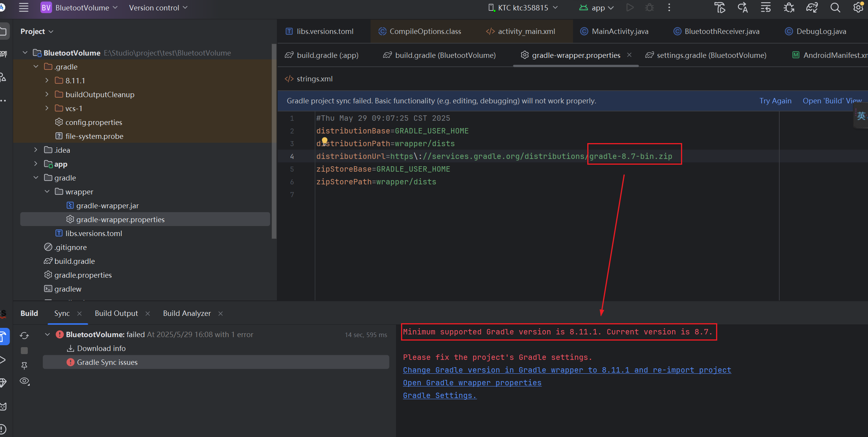The width and height of the screenshot is (868, 437).
Task: Switch to MainActivity.java tab
Action: click(615, 31)
